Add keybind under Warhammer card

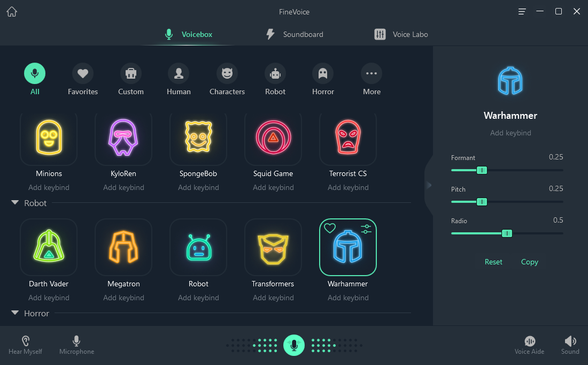click(348, 298)
